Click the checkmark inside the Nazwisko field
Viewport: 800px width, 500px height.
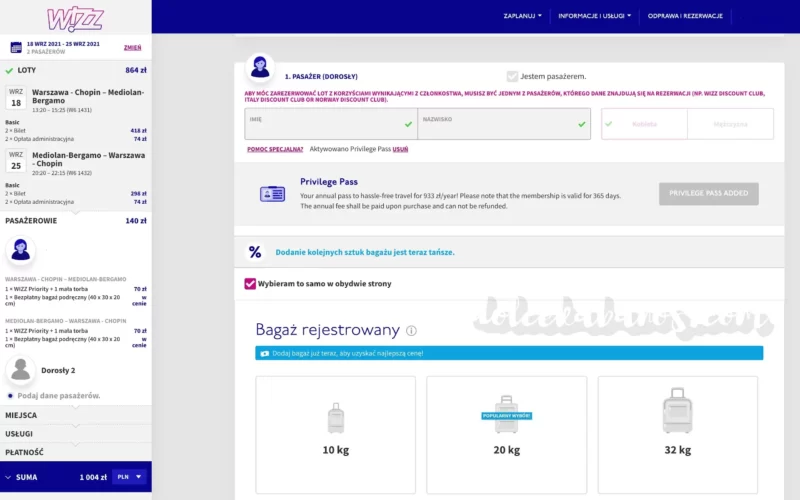[582, 124]
